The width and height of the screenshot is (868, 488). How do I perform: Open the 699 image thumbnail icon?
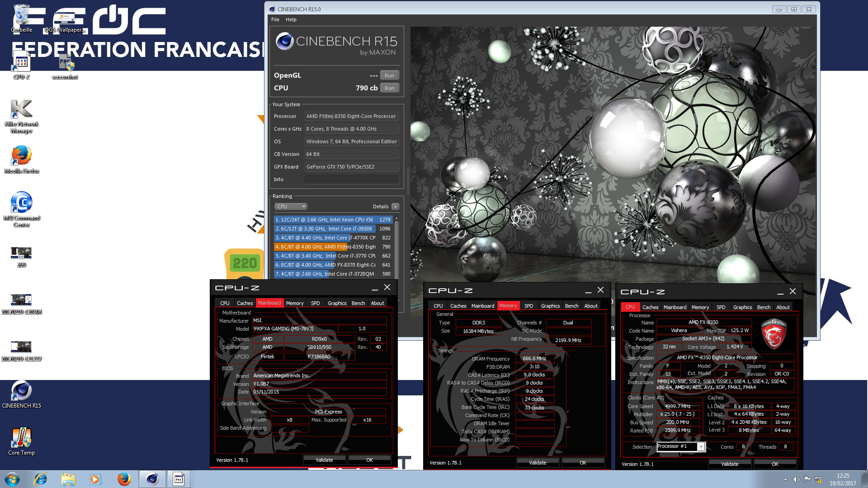pyautogui.click(x=21, y=257)
